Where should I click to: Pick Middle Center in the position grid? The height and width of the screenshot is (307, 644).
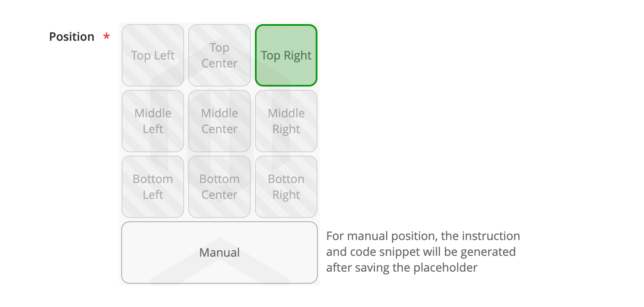pos(220,121)
